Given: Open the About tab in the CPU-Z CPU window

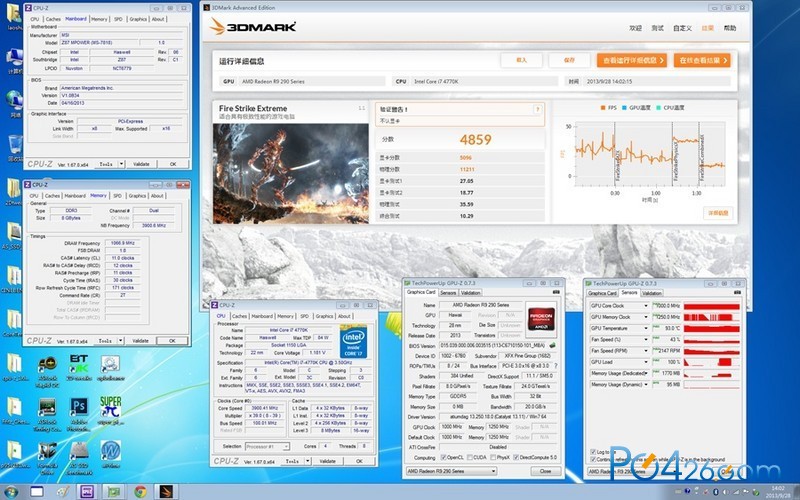Looking at the screenshot, I should click(344, 316).
